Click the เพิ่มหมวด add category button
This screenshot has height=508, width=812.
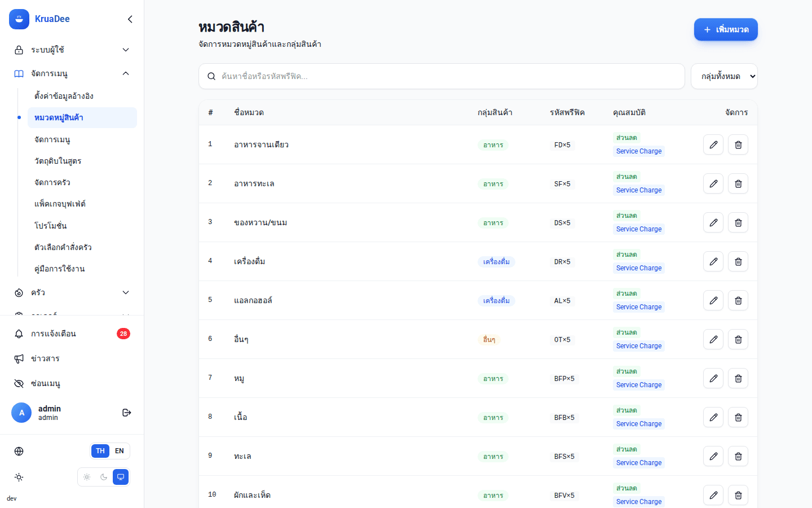click(x=726, y=29)
